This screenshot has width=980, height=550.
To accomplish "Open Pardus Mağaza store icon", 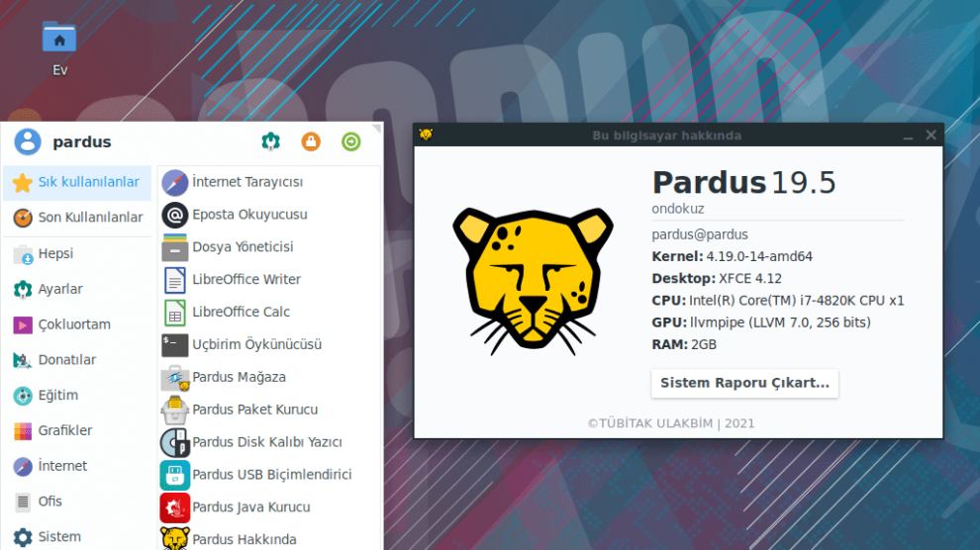I will 174,377.
